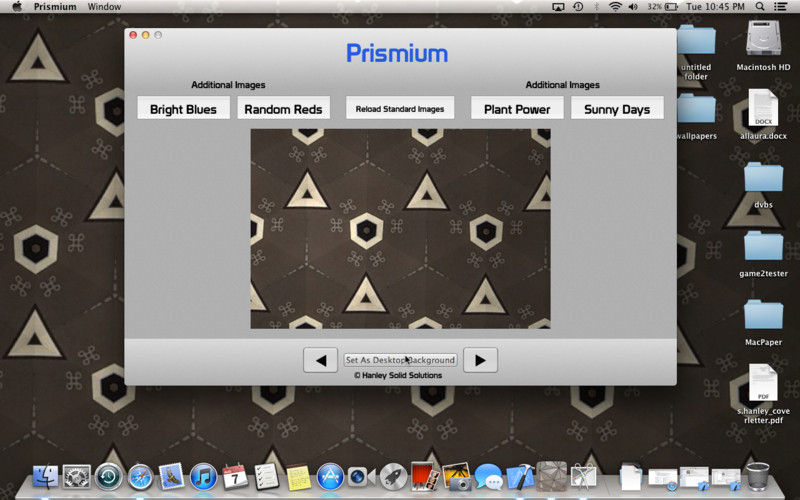Load the Plant Power image set
Screen dimensions: 800x500
517,109
